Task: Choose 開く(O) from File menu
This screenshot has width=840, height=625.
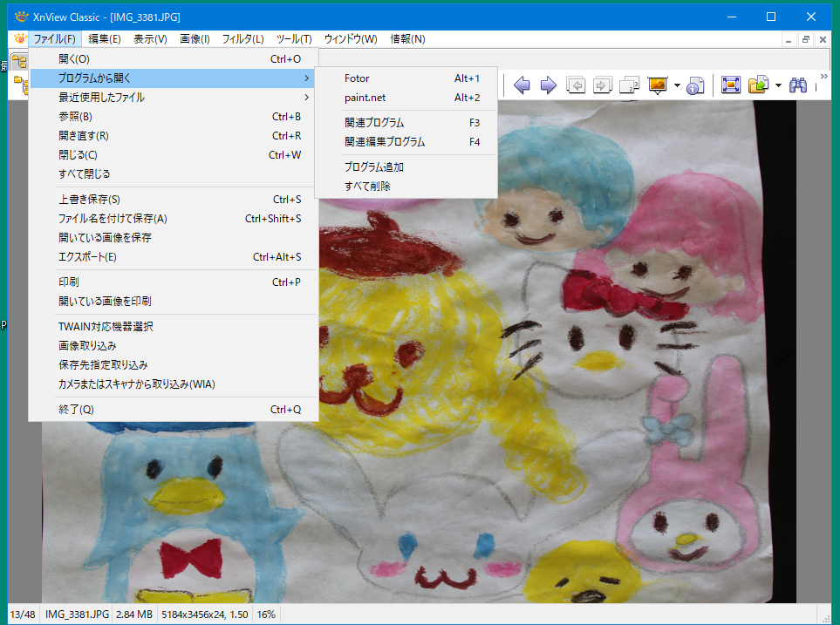Action: [173, 59]
